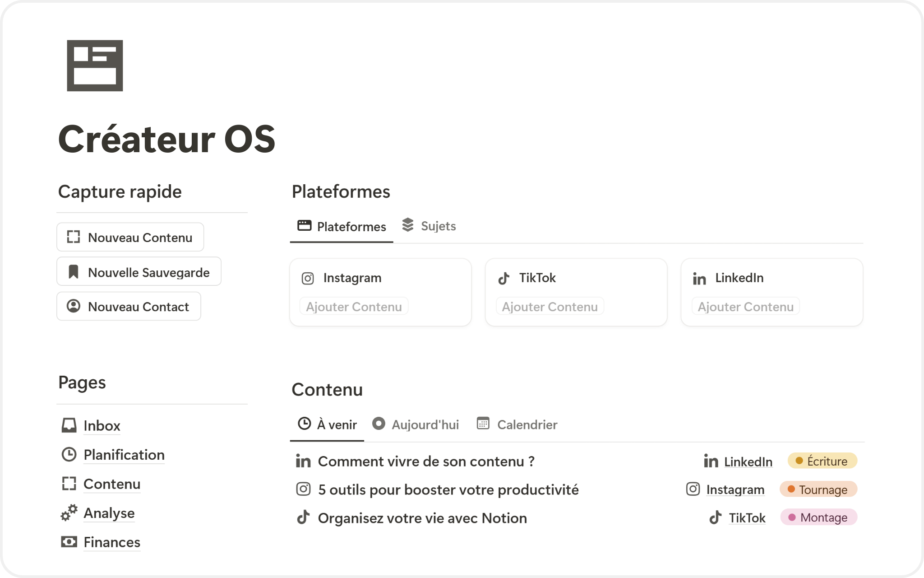Click Instagram icon beside 5 outils post
The height and width of the screenshot is (578, 924).
(303, 489)
